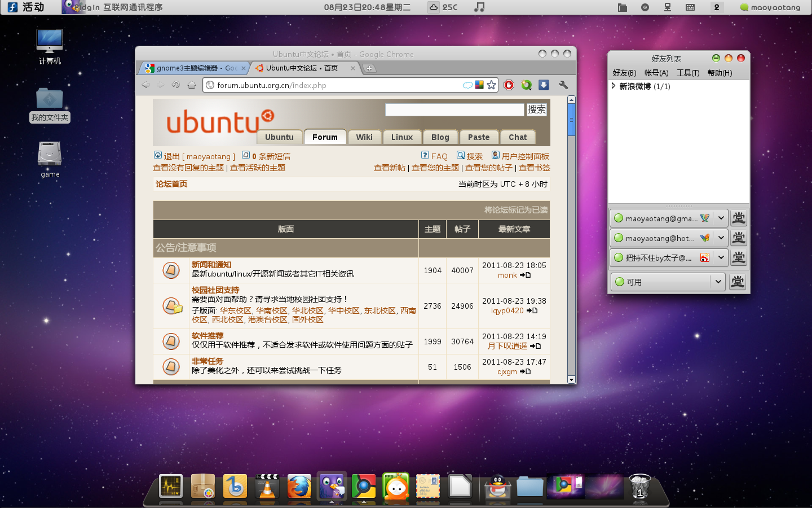Screen dimensions: 812x508
Task: Select the Chat tab on Ubuntu forum
Action: coord(518,137)
